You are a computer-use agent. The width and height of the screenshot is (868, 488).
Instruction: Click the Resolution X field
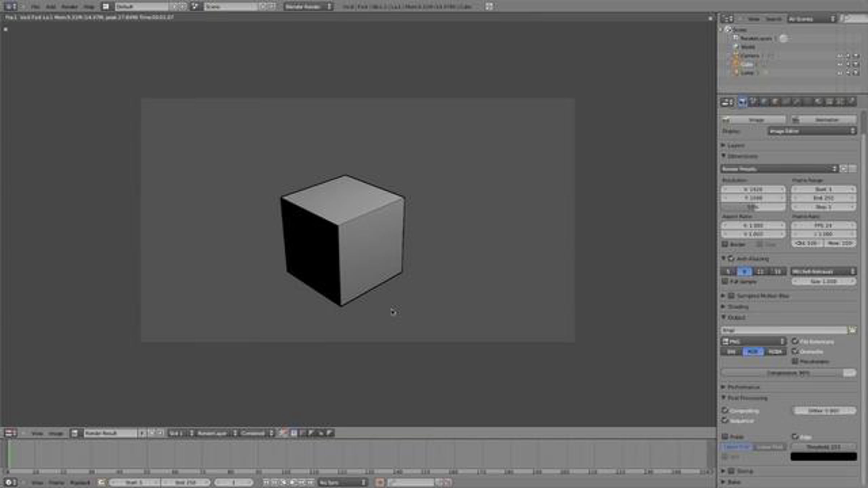tap(753, 189)
